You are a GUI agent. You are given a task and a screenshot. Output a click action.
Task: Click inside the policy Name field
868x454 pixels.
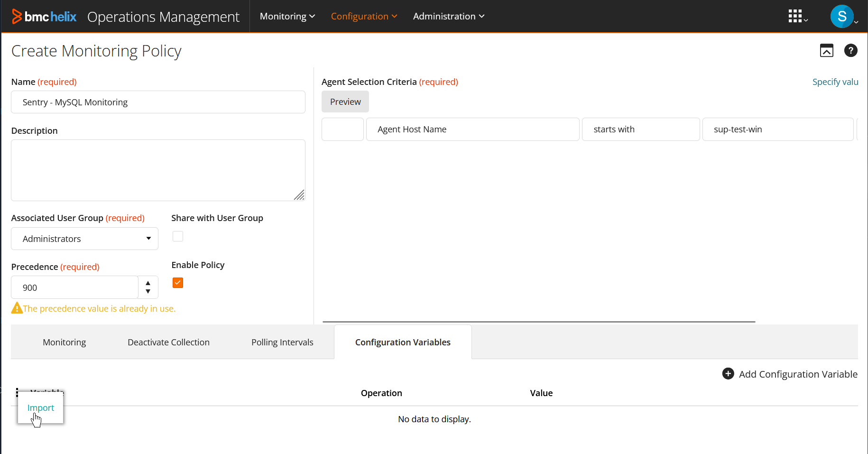click(158, 102)
